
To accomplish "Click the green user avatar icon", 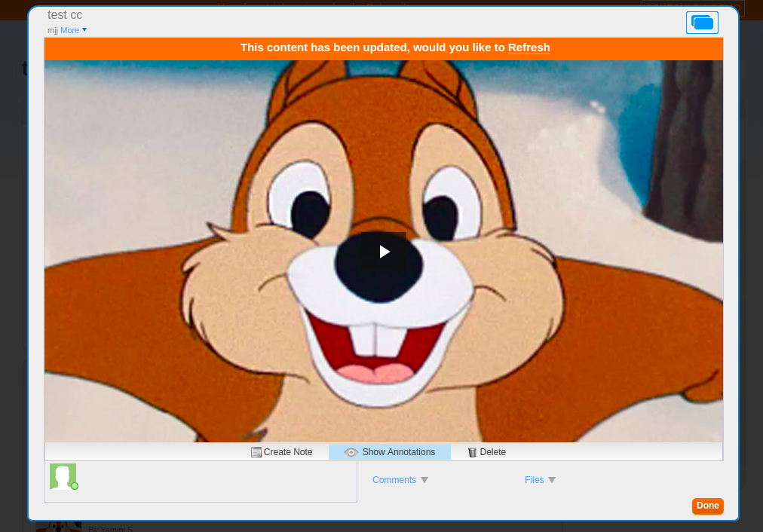I will coord(62,476).
